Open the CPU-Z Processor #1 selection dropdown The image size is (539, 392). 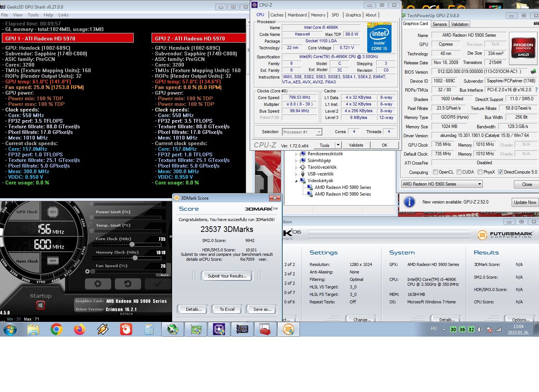click(302, 132)
